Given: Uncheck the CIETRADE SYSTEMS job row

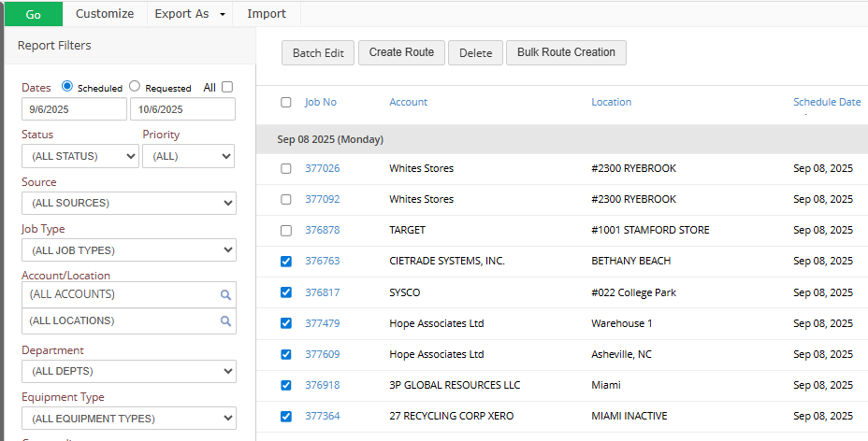Looking at the screenshot, I should (286, 262).
